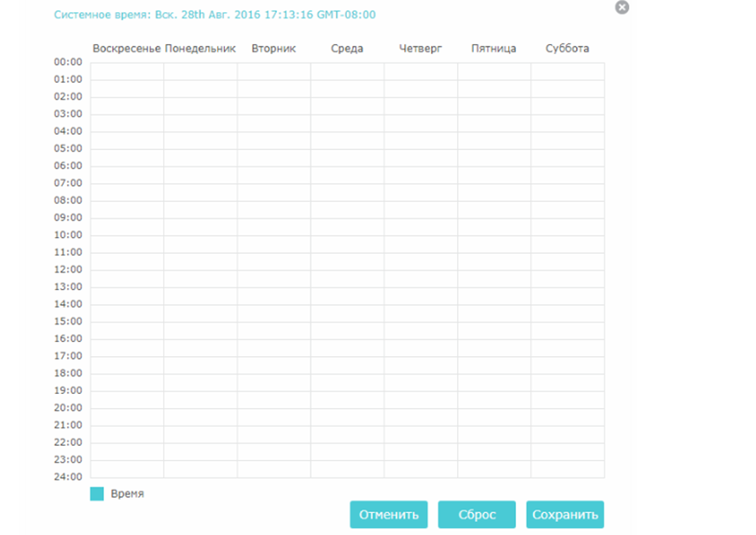Image resolution: width=756 pixels, height=535 pixels.
Task: Select Понедельник cell at 22:00
Action: coord(200,451)
